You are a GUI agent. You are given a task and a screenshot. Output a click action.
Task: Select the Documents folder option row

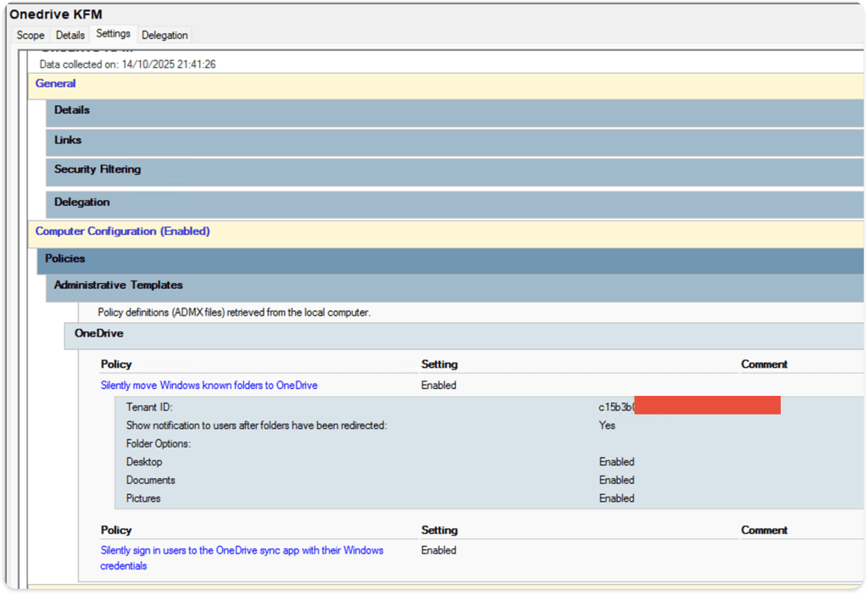(x=150, y=481)
